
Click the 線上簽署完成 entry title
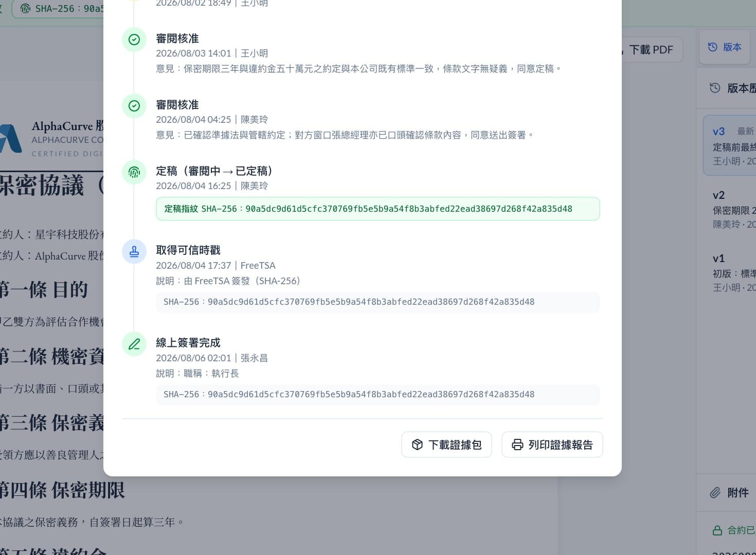point(188,343)
